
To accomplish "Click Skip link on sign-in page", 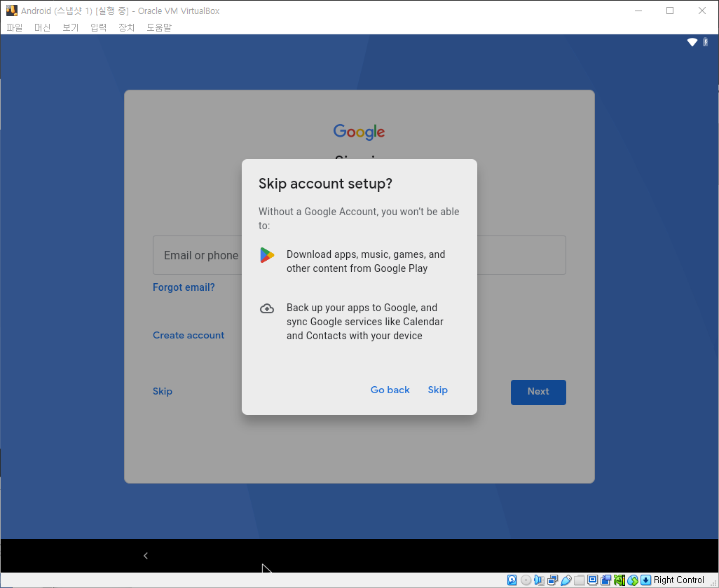I will 163,391.
